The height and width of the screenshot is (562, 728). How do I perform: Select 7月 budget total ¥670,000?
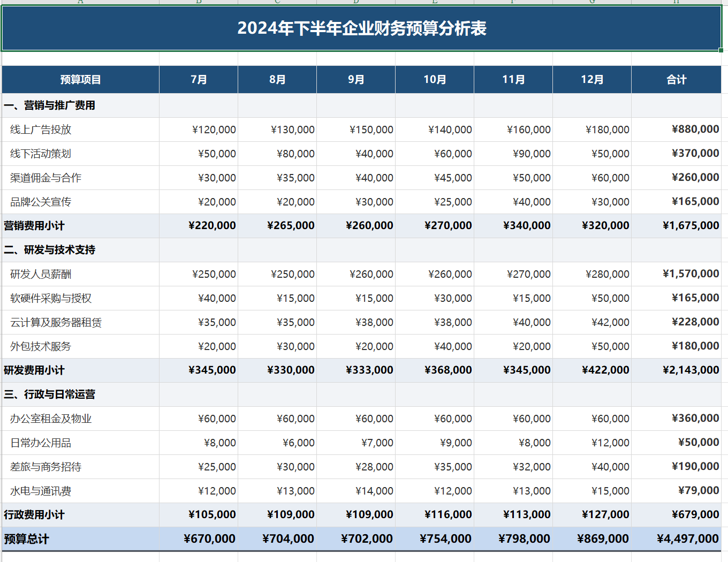coord(199,539)
